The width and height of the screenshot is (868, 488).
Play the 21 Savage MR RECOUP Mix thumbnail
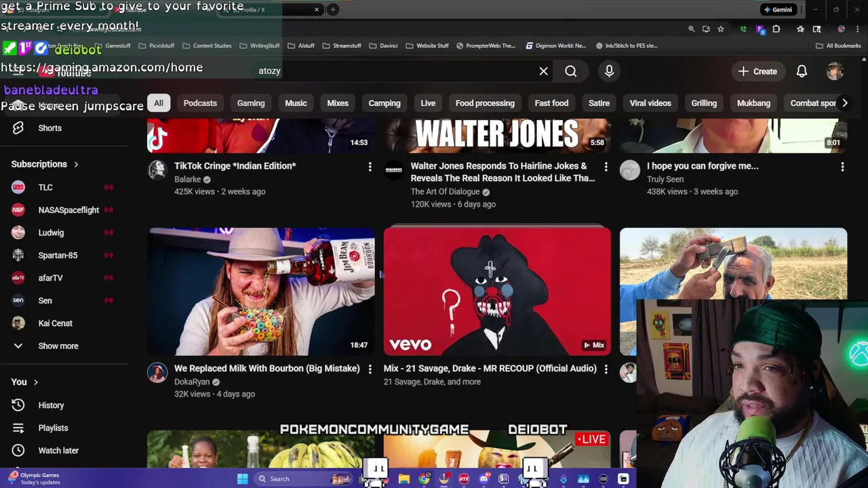coord(497,291)
